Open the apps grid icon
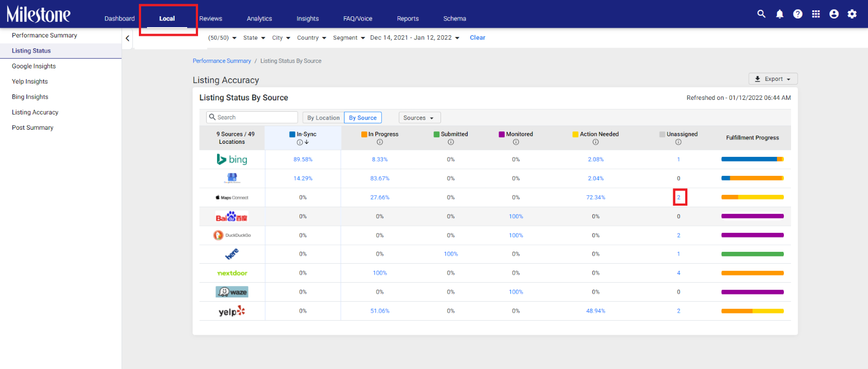Viewport: 868px width, 369px height. pos(816,14)
